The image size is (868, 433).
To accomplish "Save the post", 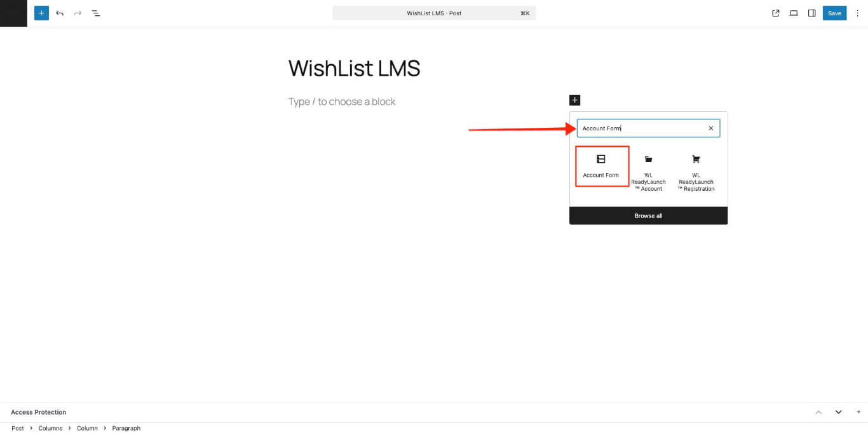I will tap(834, 13).
